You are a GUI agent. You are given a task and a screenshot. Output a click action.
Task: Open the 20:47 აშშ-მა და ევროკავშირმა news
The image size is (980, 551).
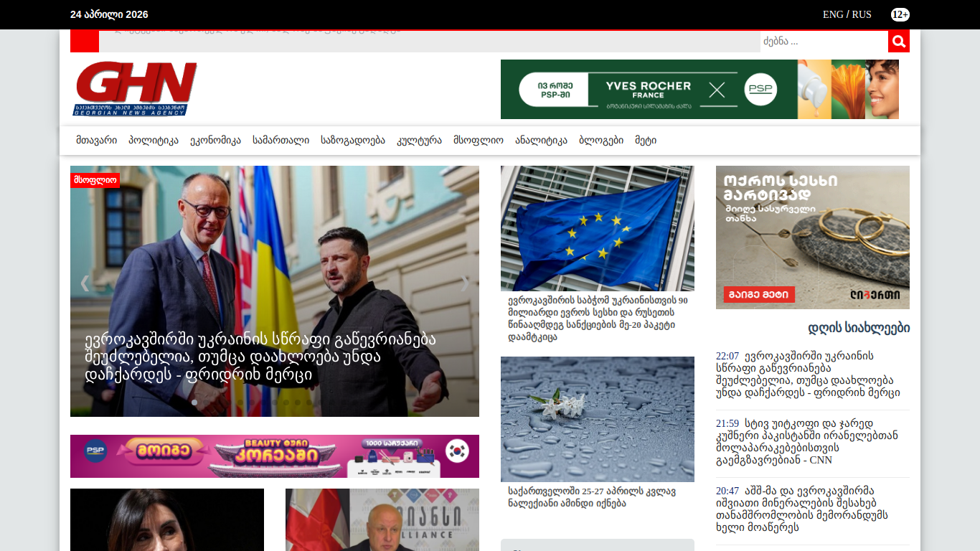point(802,509)
